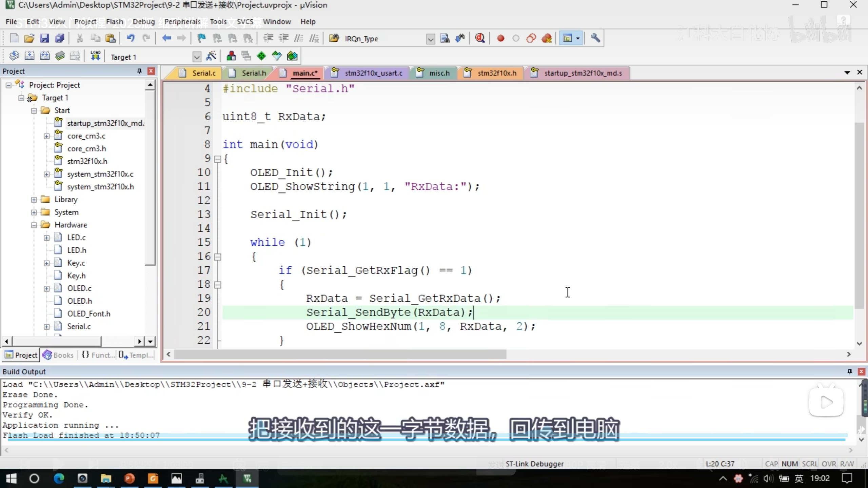Image resolution: width=868 pixels, height=488 pixels.
Task: Click the Save All files icon
Action: [60, 38]
